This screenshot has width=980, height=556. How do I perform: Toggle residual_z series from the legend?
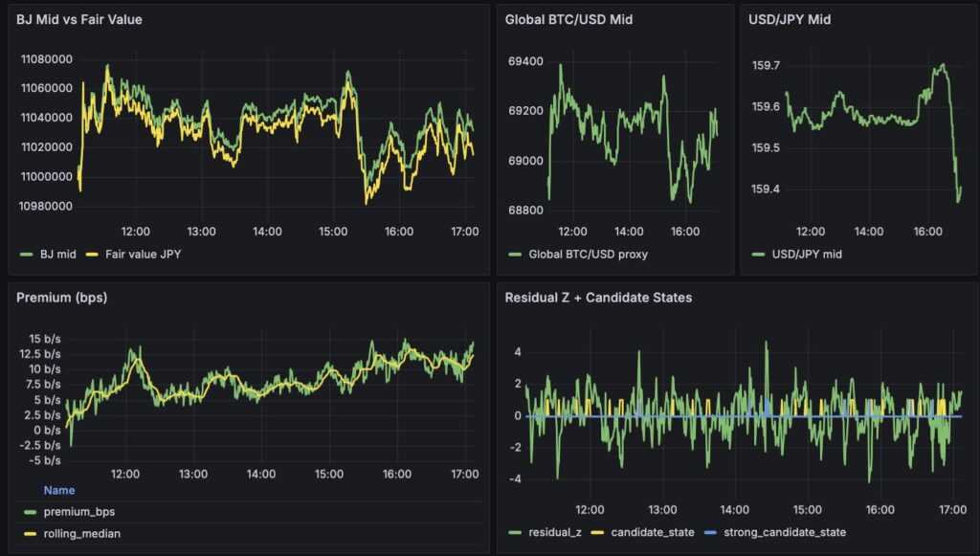pos(557,532)
